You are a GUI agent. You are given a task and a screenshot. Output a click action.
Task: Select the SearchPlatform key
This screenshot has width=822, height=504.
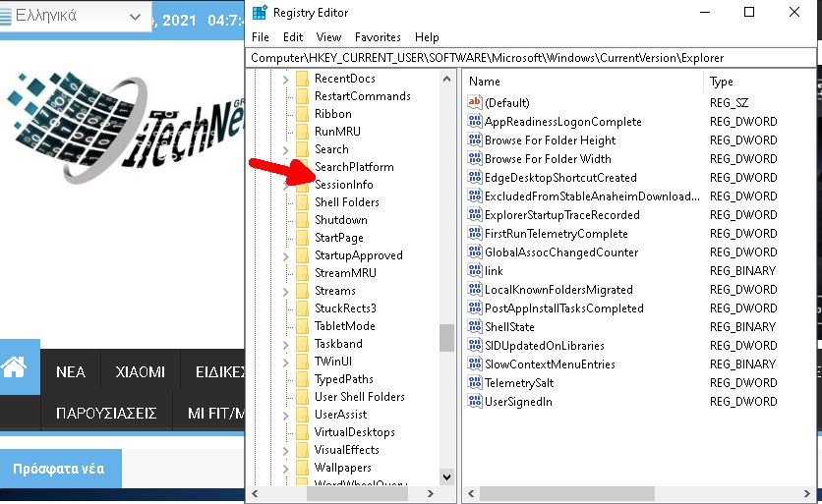354,167
